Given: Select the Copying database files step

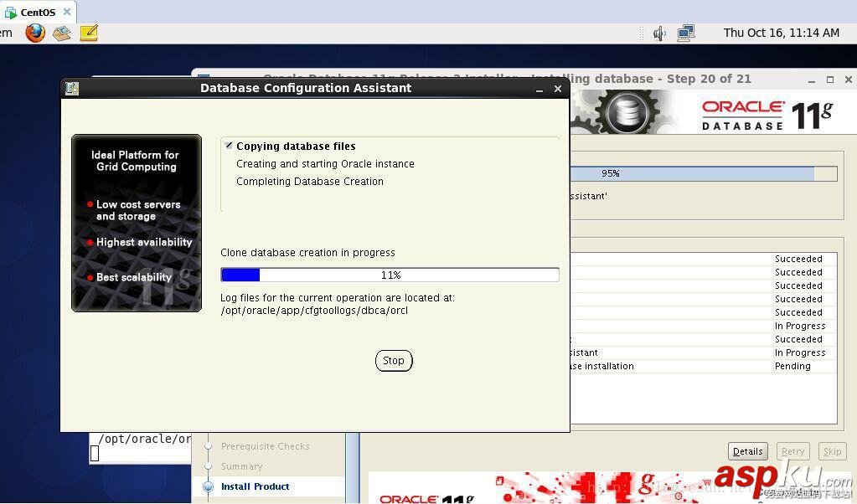Looking at the screenshot, I should click(296, 147).
